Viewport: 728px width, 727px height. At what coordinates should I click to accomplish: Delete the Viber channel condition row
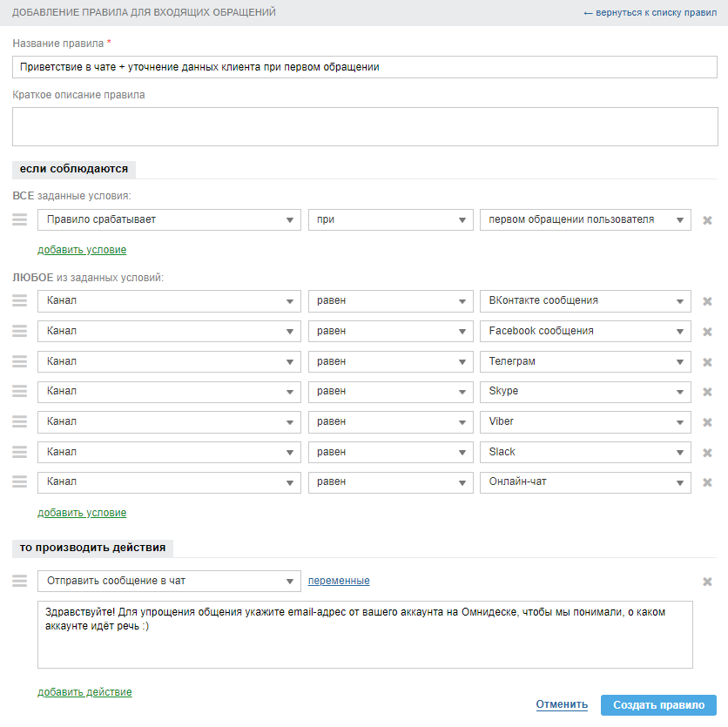coord(707,422)
